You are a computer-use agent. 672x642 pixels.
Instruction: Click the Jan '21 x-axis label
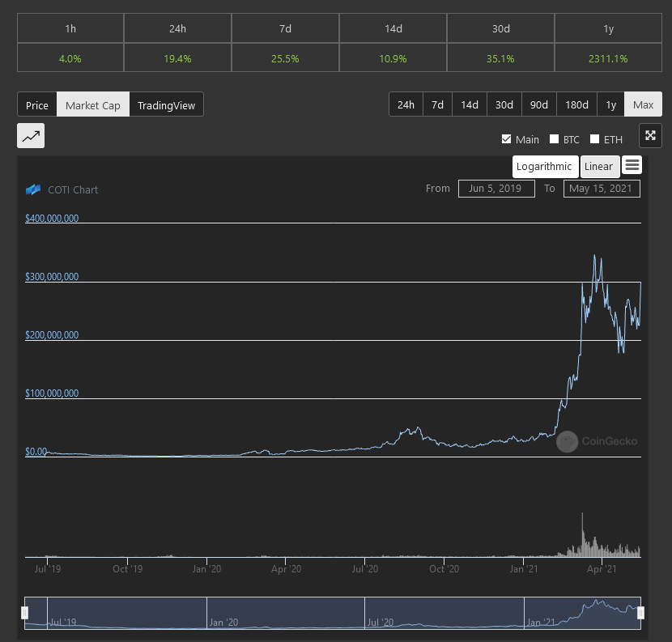[x=523, y=569]
